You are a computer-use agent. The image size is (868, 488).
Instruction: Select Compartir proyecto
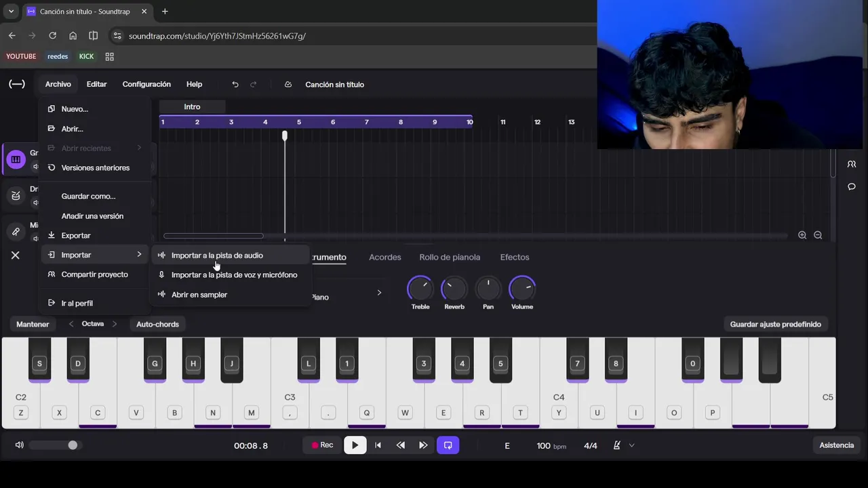click(x=95, y=274)
